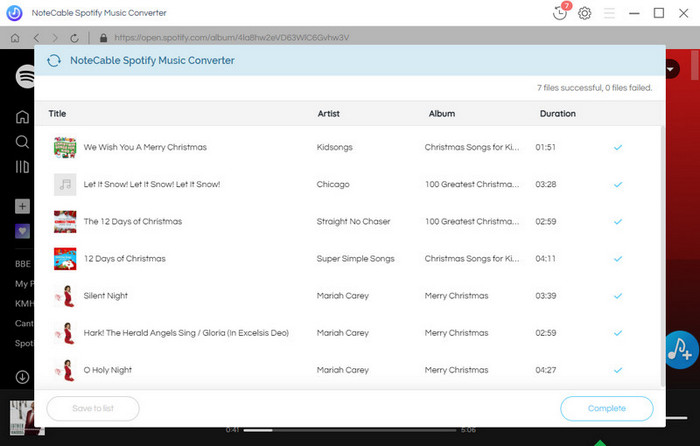Click artist 'Kidsongs'

tap(334, 147)
